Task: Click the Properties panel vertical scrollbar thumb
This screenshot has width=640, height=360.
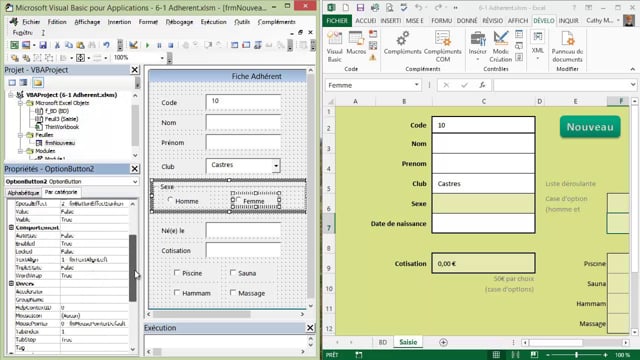Action: point(133,268)
